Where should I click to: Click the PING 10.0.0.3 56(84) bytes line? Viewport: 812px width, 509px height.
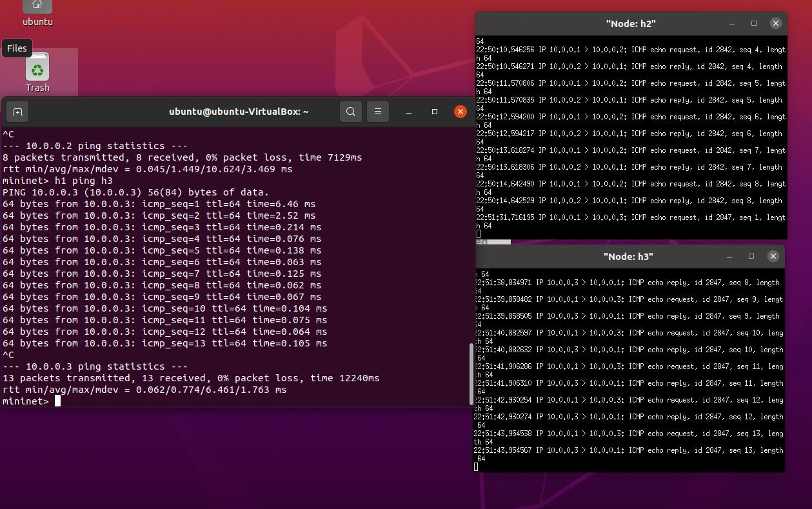(136, 192)
